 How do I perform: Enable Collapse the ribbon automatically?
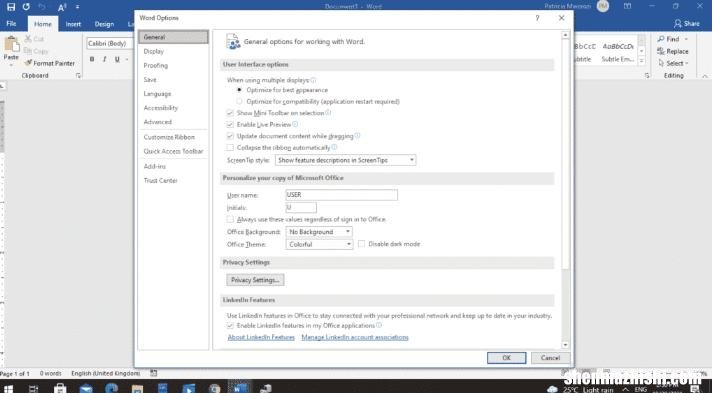click(x=230, y=148)
